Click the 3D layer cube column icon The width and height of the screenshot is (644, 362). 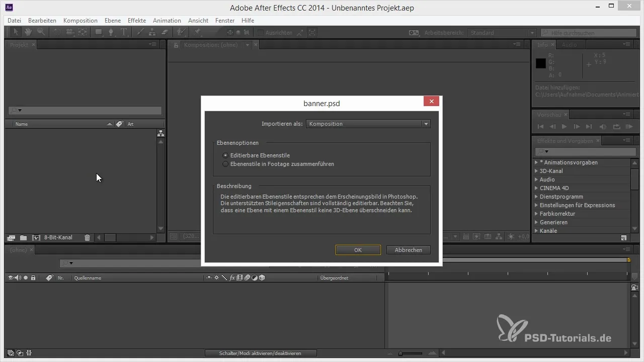262,278
